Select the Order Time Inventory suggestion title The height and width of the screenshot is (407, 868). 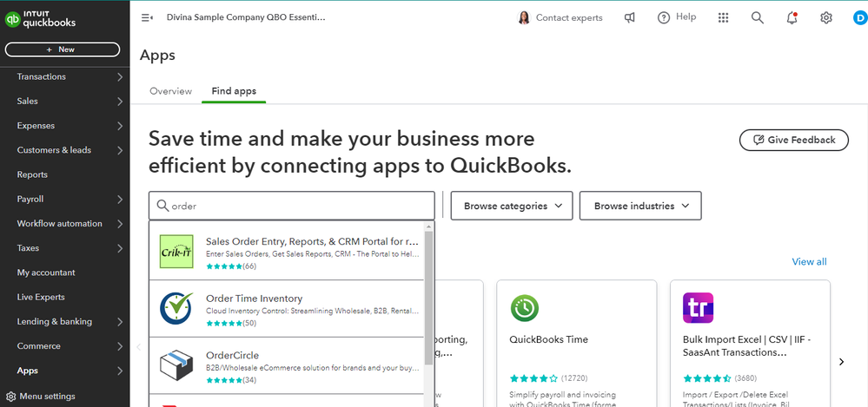click(x=254, y=299)
